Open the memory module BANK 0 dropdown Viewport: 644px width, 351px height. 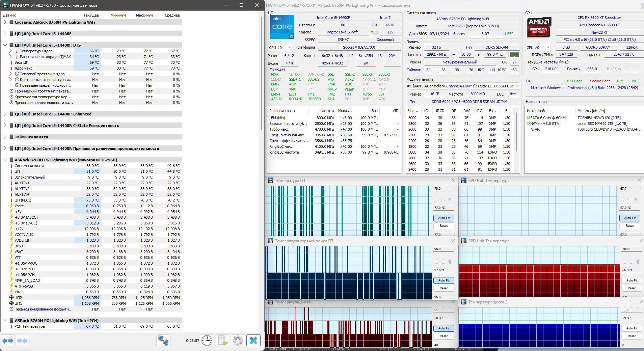[x=462, y=86]
